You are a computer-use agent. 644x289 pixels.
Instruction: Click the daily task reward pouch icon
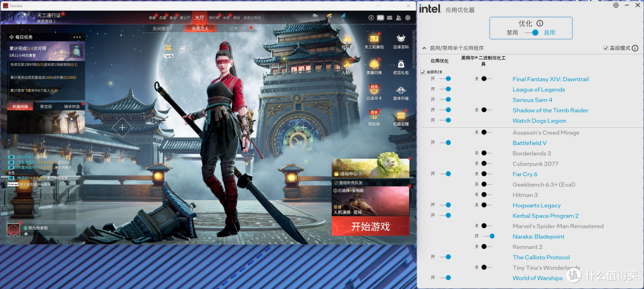tap(76, 51)
